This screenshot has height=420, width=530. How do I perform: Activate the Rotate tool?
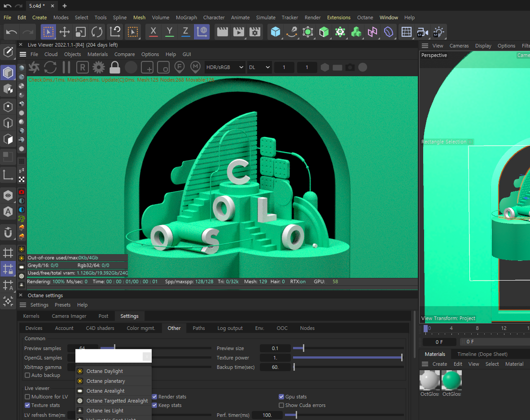[96, 32]
